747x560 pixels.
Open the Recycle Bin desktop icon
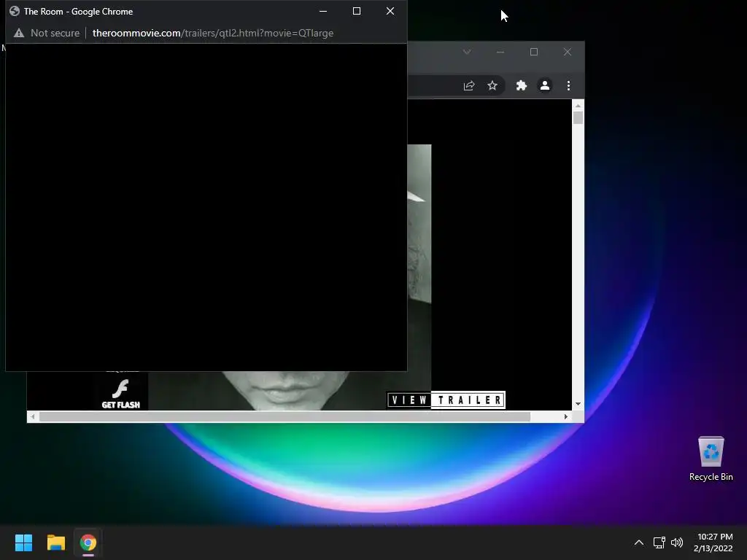click(711, 459)
